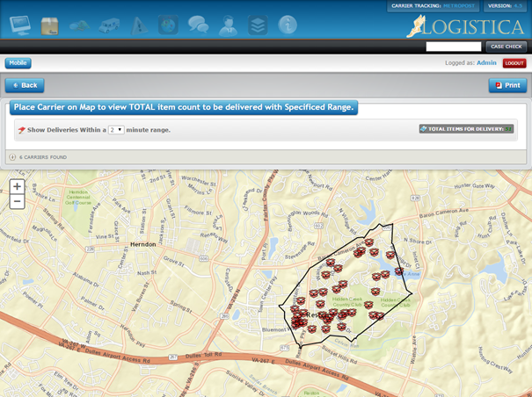The height and width of the screenshot is (397, 532).
Task: Click the stacked layers icon
Action: coord(258,25)
